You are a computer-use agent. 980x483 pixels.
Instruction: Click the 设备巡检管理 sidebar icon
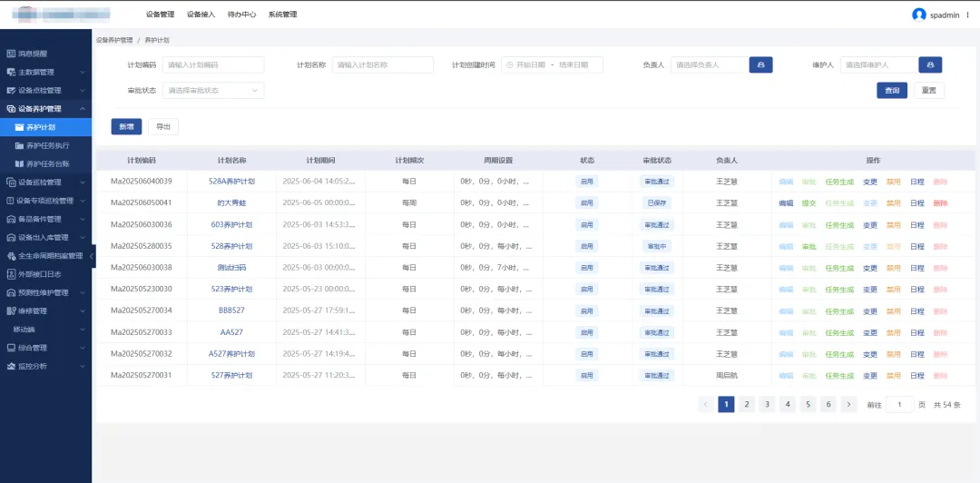tap(11, 182)
